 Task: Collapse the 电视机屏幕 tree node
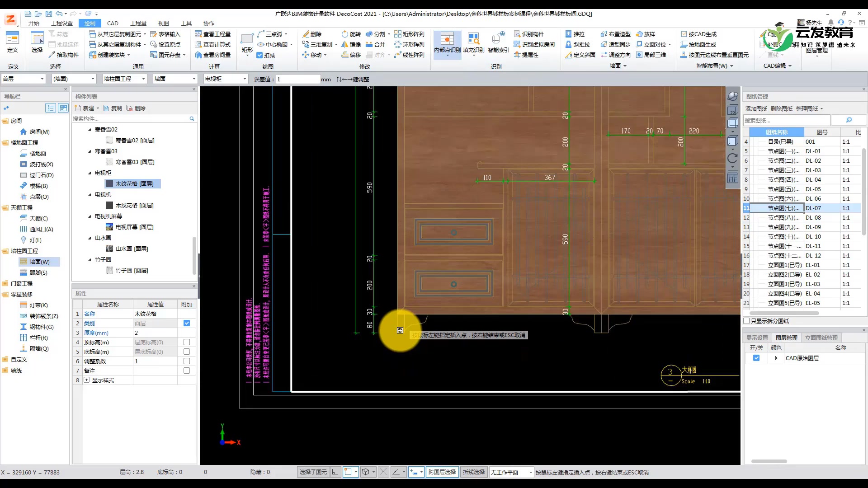90,216
